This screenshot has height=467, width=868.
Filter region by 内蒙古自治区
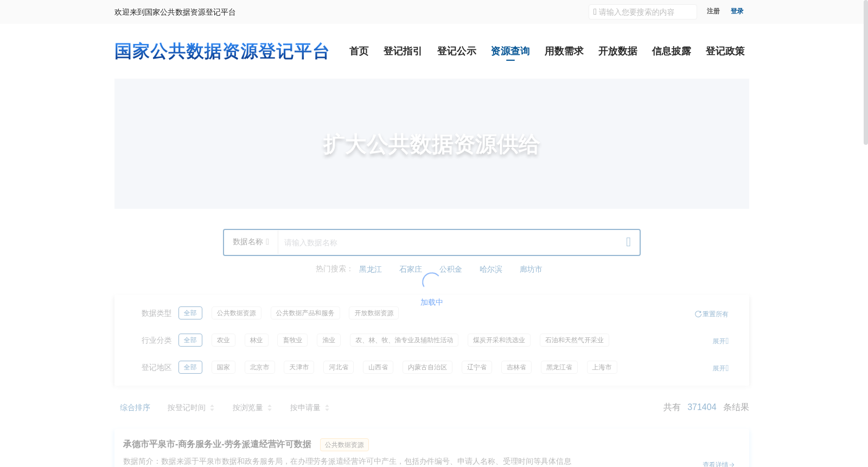click(427, 367)
